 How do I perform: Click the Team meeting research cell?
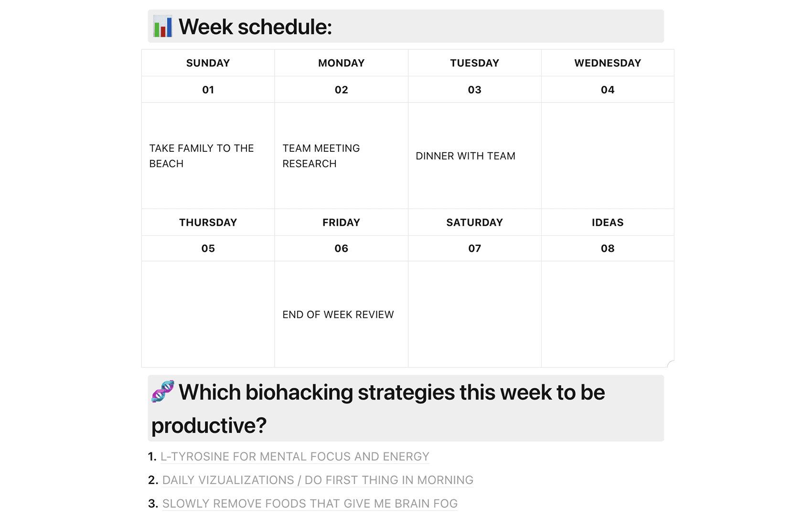342,156
